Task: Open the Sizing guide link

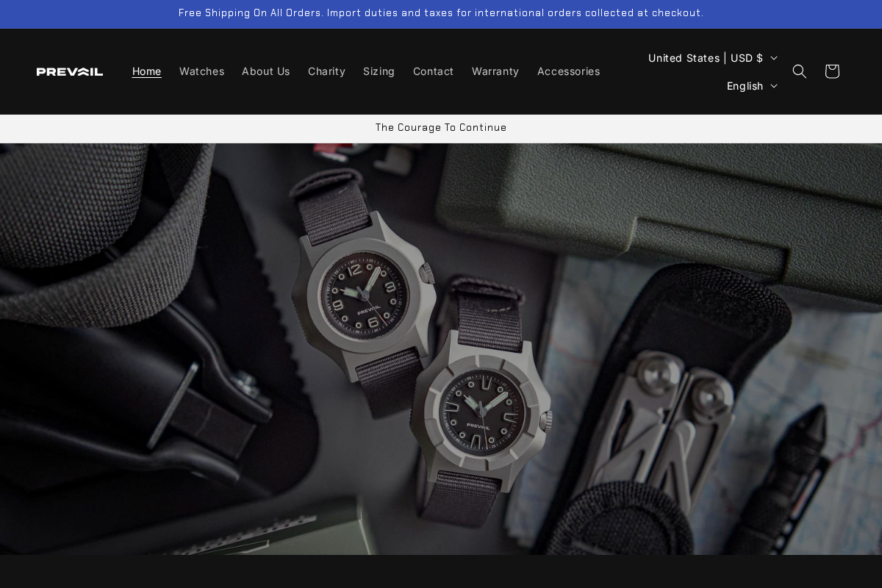Action: pos(379,71)
